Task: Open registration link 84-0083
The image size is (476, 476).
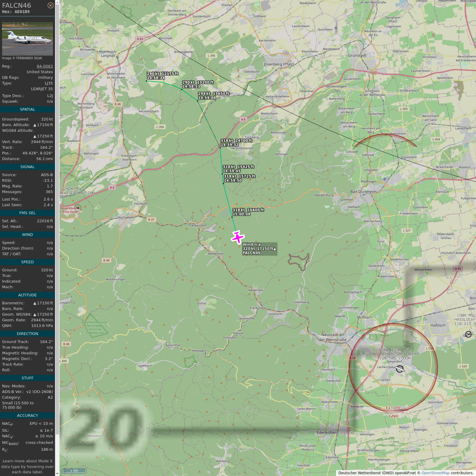Action: 45,66
